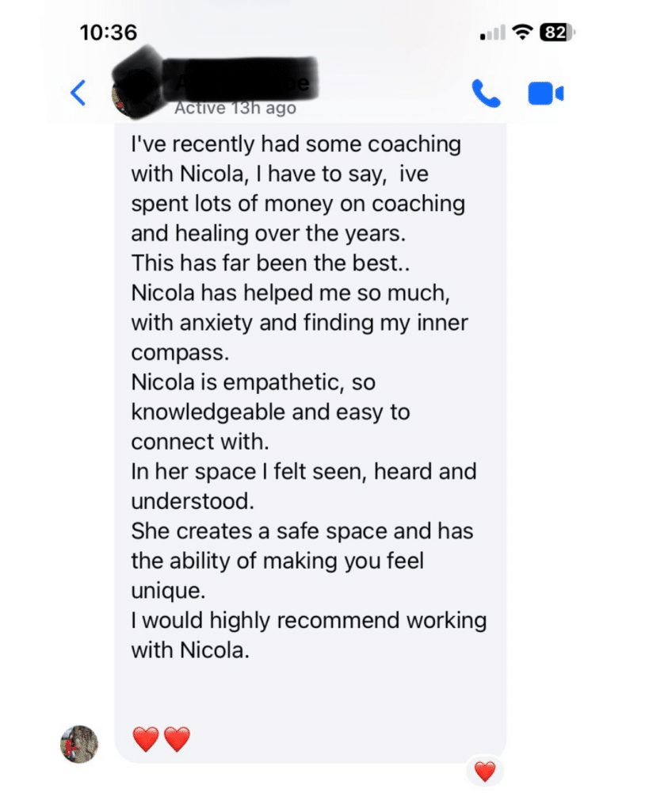Tap the opening line "I've recently had some coaching"

296,144
